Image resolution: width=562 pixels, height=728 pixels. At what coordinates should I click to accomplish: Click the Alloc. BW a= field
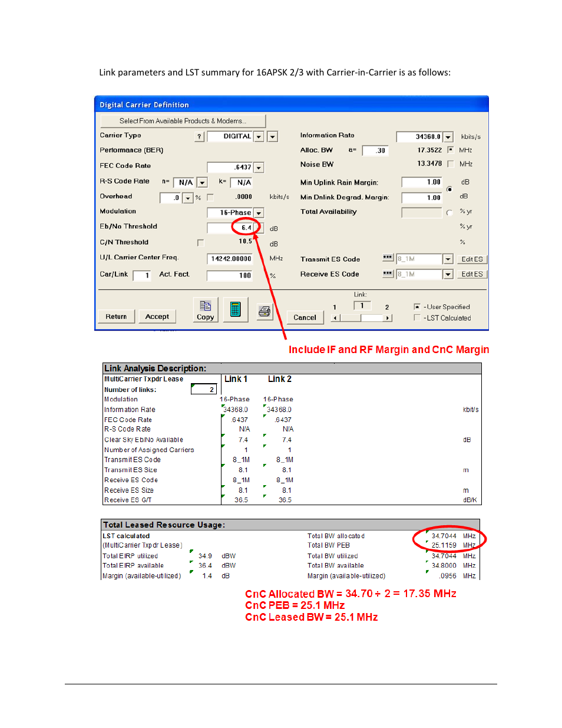375,150
